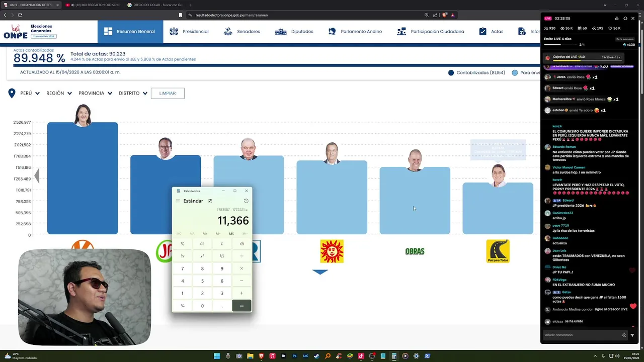
Task: Show hidden system tray icons chevron
Action: coord(596,356)
